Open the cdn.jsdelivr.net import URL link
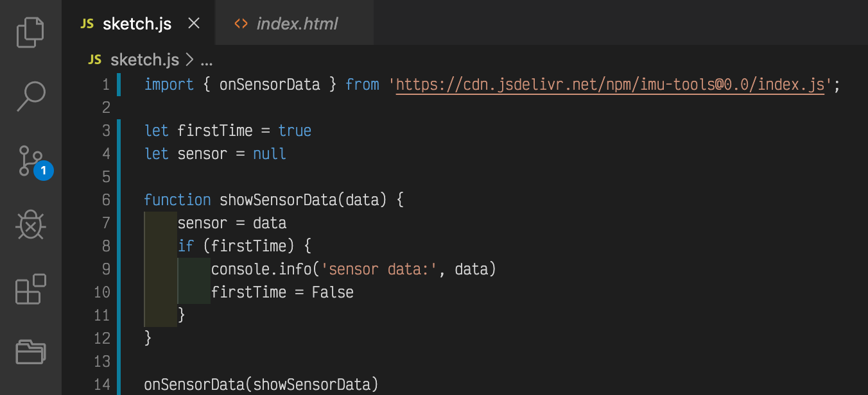This screenshot has height=395, width=868. 609,85
